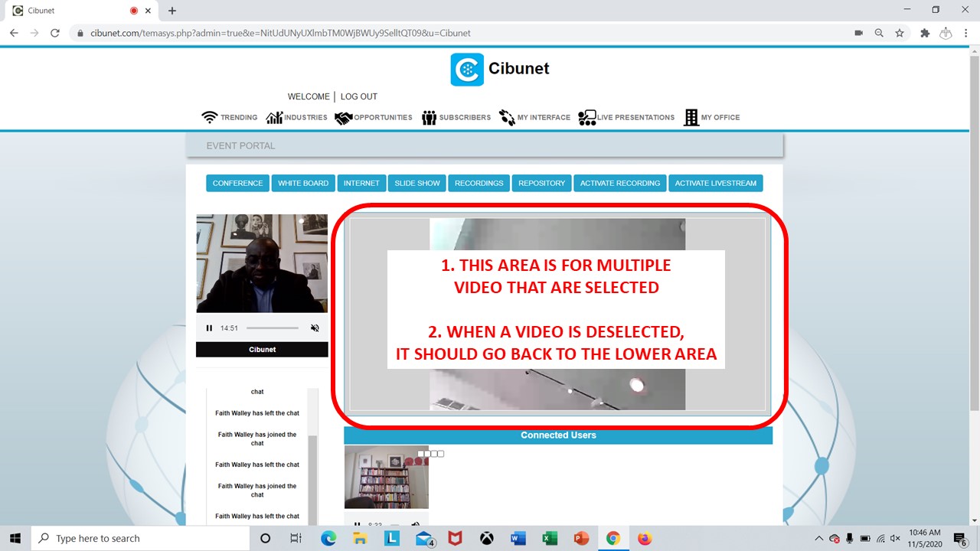Open the Subscribers page

click(456, 117)
